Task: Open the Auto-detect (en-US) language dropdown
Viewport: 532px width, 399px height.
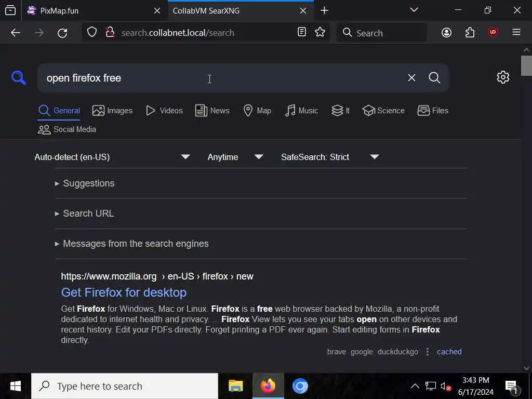Action: pyautogui.click(x=112, y=157)
